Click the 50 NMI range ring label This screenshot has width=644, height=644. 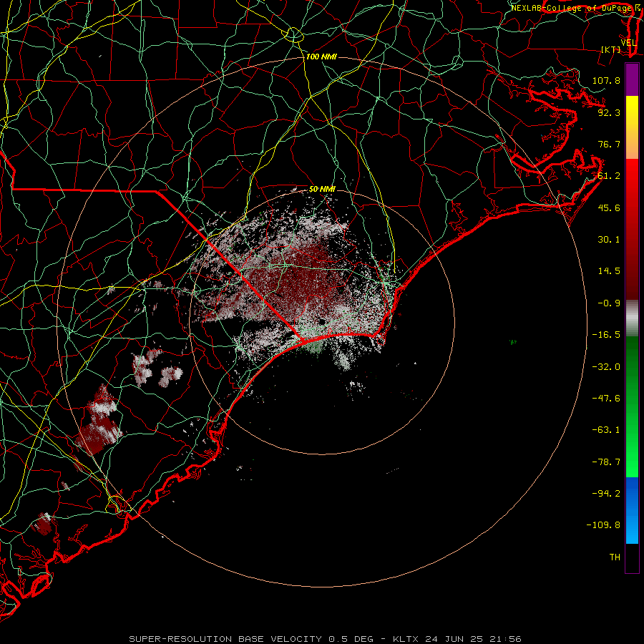click(x=322, y=189)
